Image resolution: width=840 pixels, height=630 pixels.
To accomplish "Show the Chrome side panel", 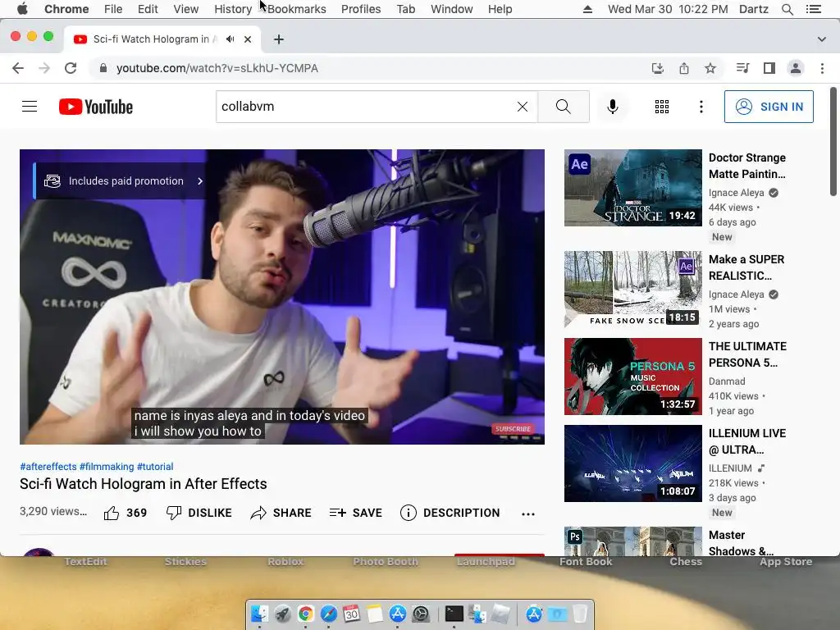I will point(769,68).
